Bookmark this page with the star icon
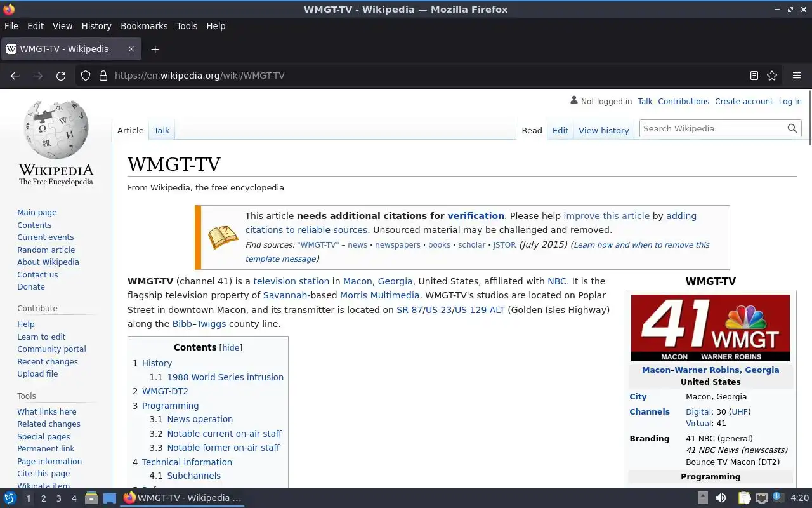This screenshot has width=812, height=508. pyautogui.click(x=772, y=76)
